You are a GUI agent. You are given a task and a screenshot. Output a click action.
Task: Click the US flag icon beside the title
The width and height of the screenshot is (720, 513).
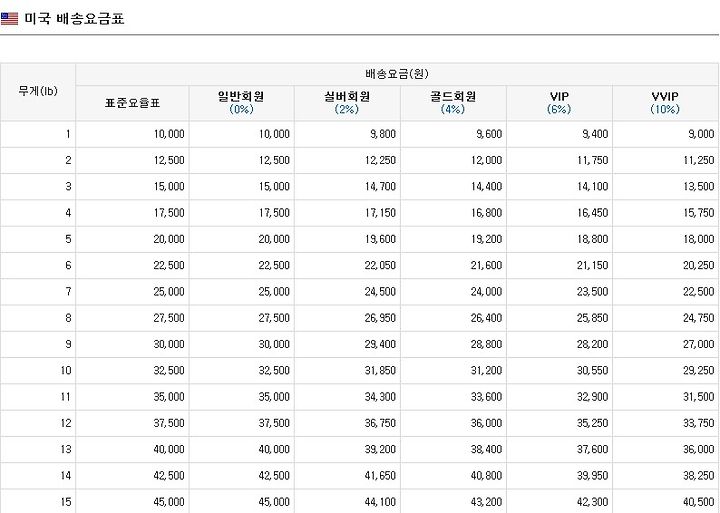[x=9, y=19]
